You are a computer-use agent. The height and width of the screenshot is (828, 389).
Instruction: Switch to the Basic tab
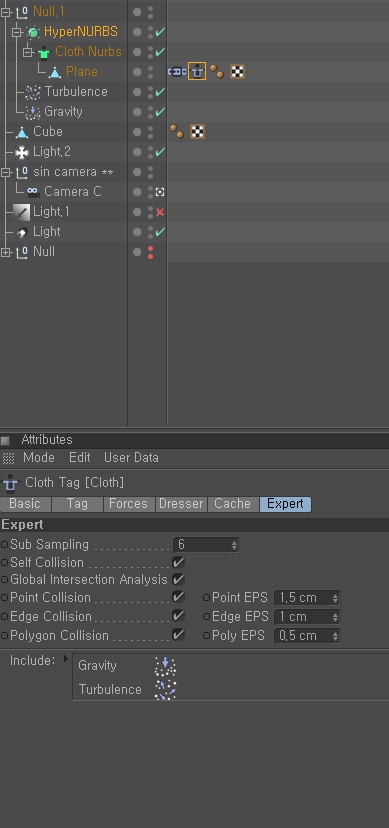(25, 504)
